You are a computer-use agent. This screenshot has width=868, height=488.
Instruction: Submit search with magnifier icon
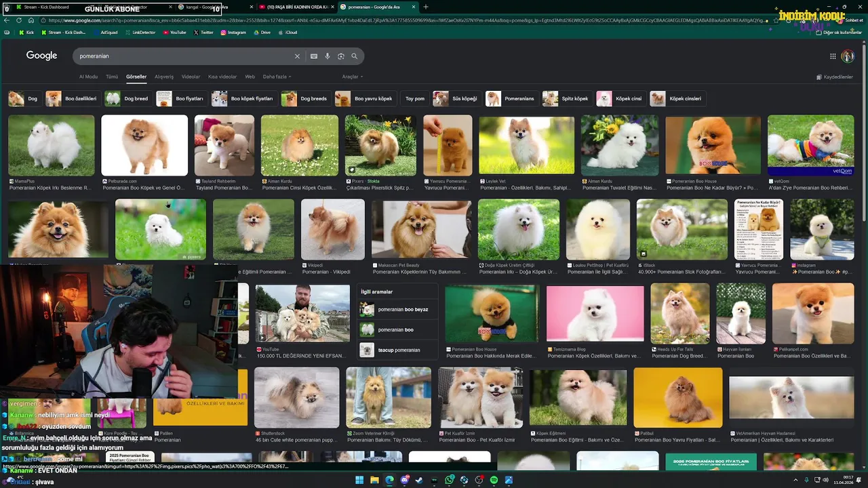pyautogui.click(x=354, y=56)
